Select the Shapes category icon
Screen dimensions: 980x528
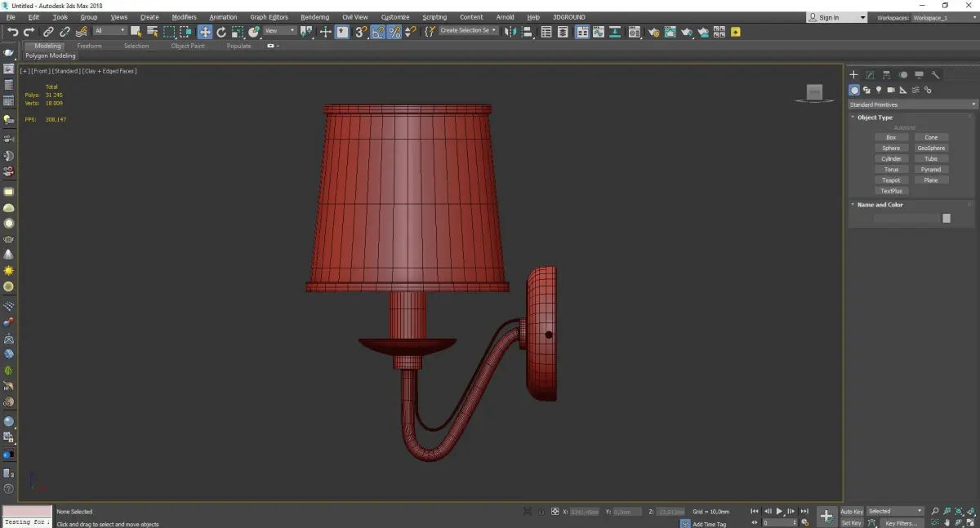(x=866, y=90)
